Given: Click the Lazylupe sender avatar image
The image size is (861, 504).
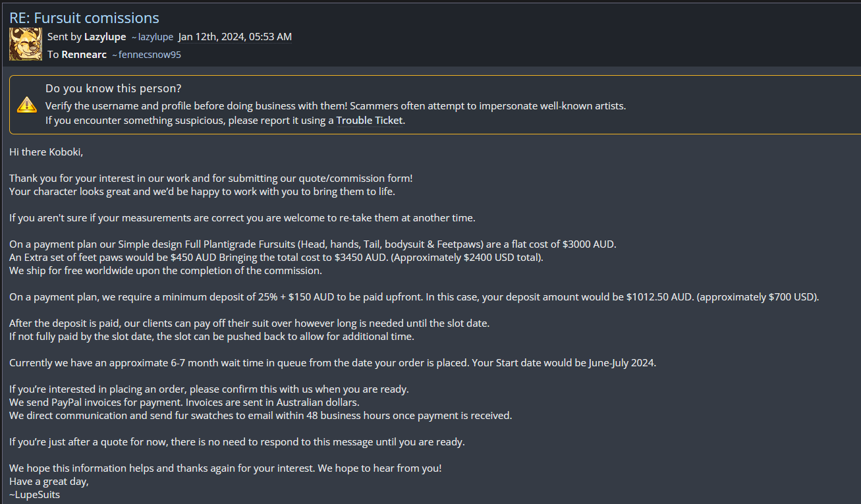Looking at the screenshot, I should tap(26, 44).
